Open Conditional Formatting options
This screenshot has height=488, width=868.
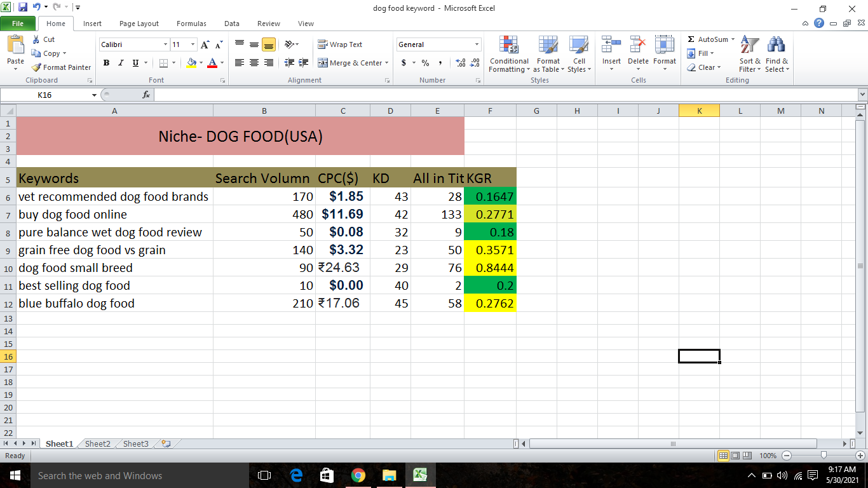[x=508, y=55]
